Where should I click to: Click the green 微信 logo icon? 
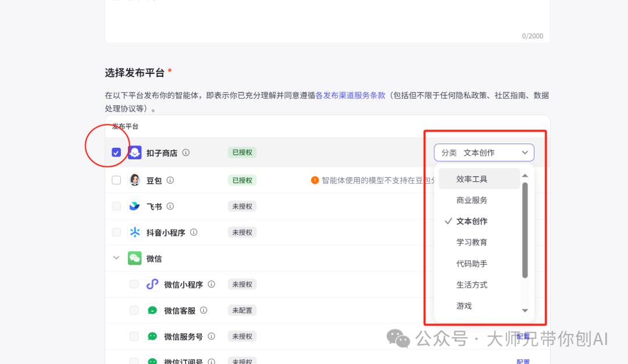coord(134,258)
